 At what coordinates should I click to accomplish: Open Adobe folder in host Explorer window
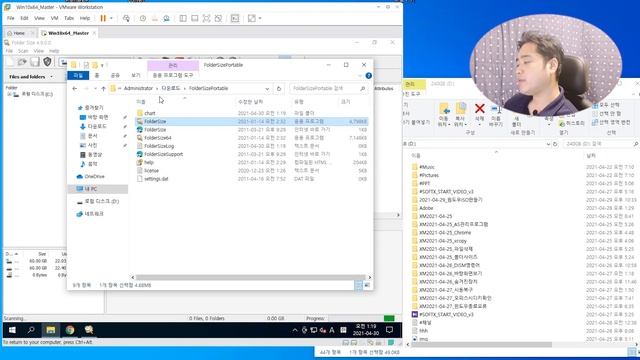[x=426, y=208]
